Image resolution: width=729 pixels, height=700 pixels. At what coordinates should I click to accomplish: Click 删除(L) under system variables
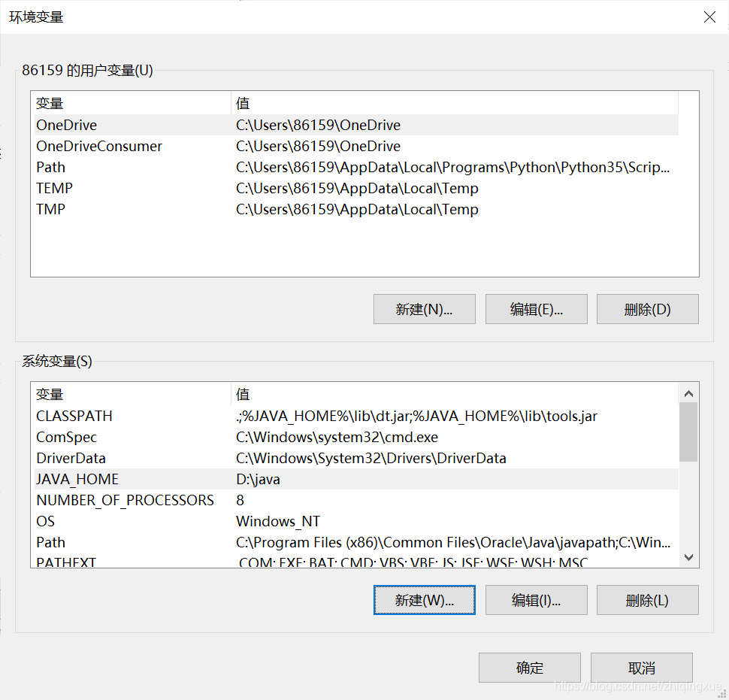click(x=648, y=600)
